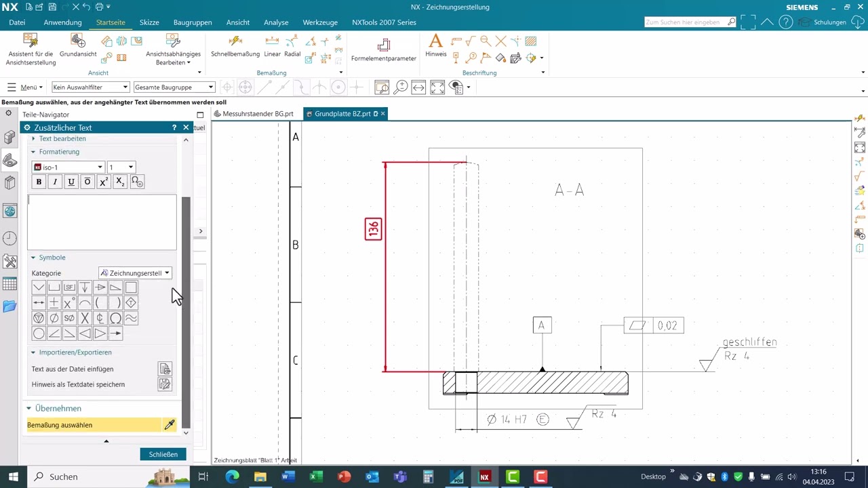
Task: Insert the square symbol
Action: tap(131, 287)
